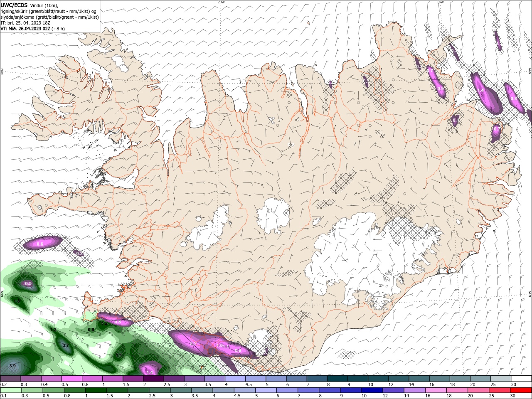Click the bright red 30 mm swatch in the lower legend row
The width and height of the screenshot is (532, 399).
521,390
